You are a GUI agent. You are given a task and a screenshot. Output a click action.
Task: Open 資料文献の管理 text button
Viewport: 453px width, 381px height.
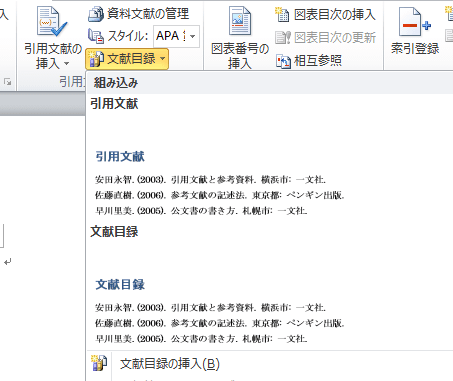click(x=148, y=14)
